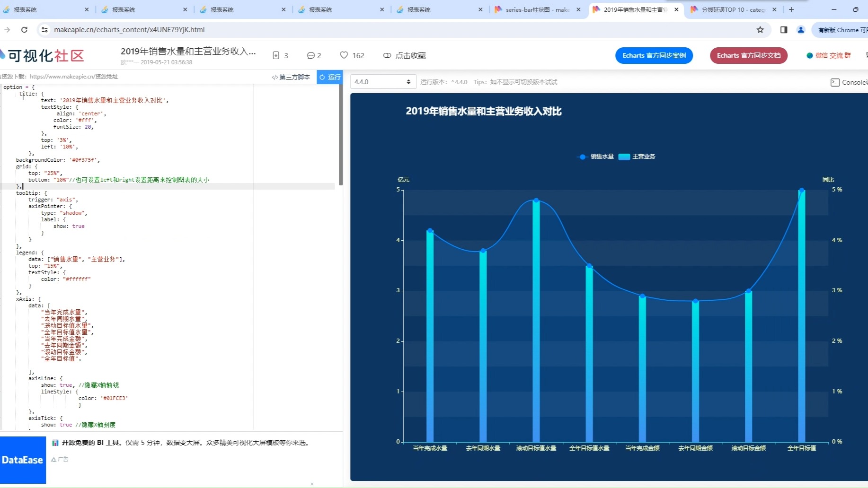Minimize the Chrome window
The width and height of the screenshot is (868, 488).
(x=834, y=9)
